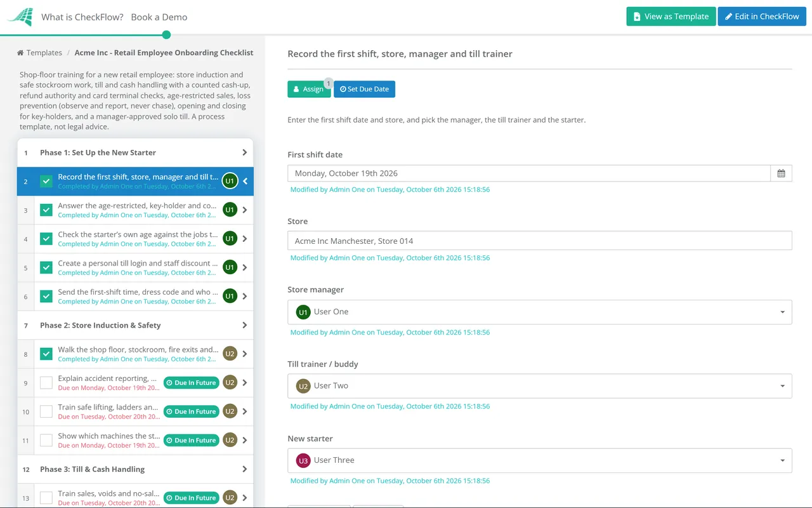Click the U2 avatar on task 9 row

[x=230, y=382]
